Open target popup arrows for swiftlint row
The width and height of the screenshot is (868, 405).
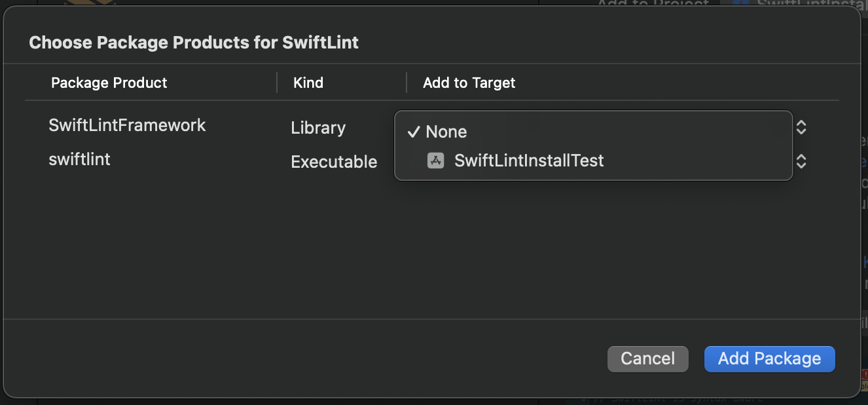pos(801,161)
